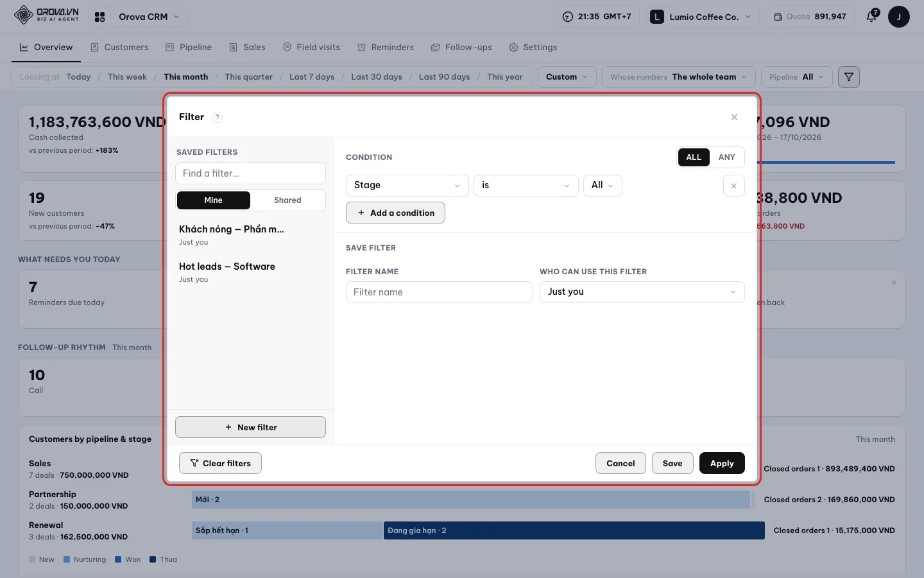Open the Field visits tab
924x578 pixels.
click(x=311, y=48)
